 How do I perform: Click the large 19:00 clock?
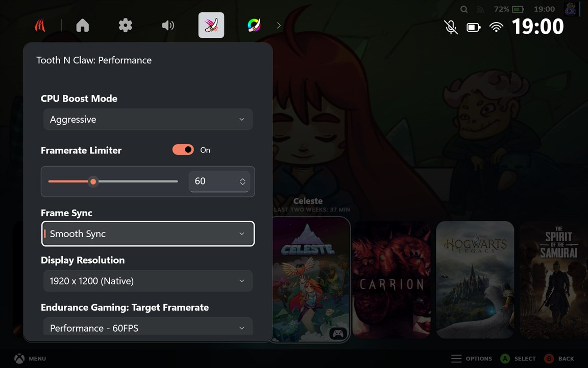538,27
